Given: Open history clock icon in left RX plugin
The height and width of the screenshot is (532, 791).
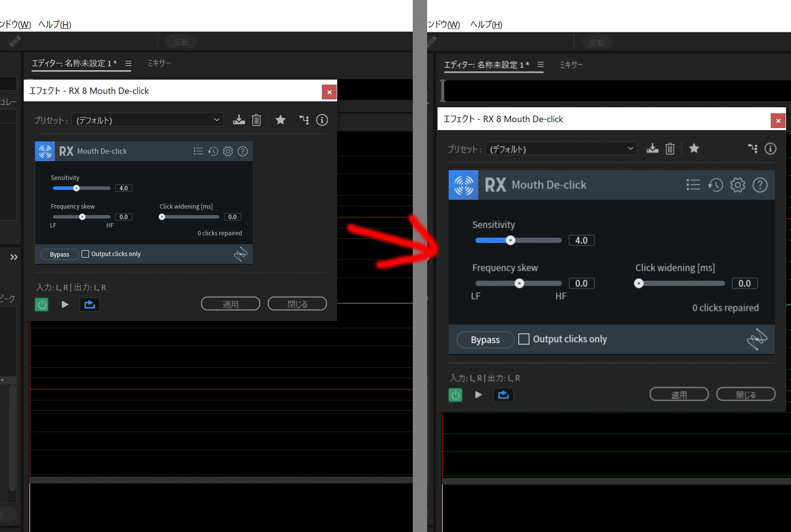Looking at the screenshot, I should (213, 151).
